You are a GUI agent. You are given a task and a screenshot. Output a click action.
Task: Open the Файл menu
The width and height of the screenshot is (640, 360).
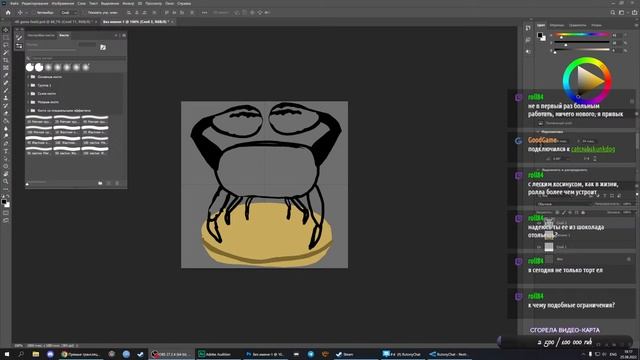14,3
